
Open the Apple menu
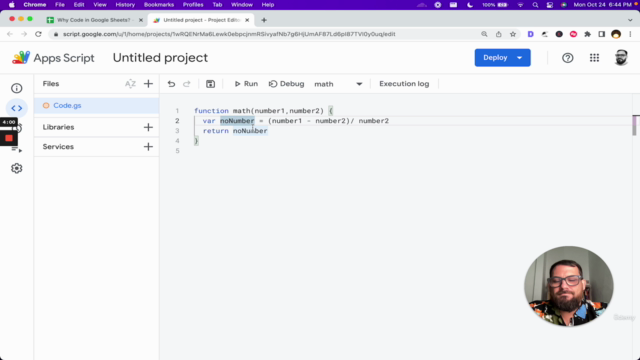pyautogui.click(x=11, y=5)
